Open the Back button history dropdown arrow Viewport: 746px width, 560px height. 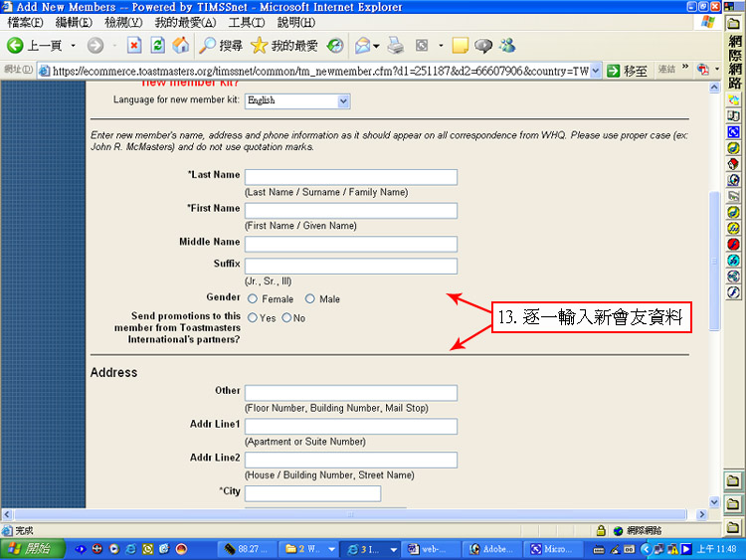pyautogui.click(x=73, y=46)
